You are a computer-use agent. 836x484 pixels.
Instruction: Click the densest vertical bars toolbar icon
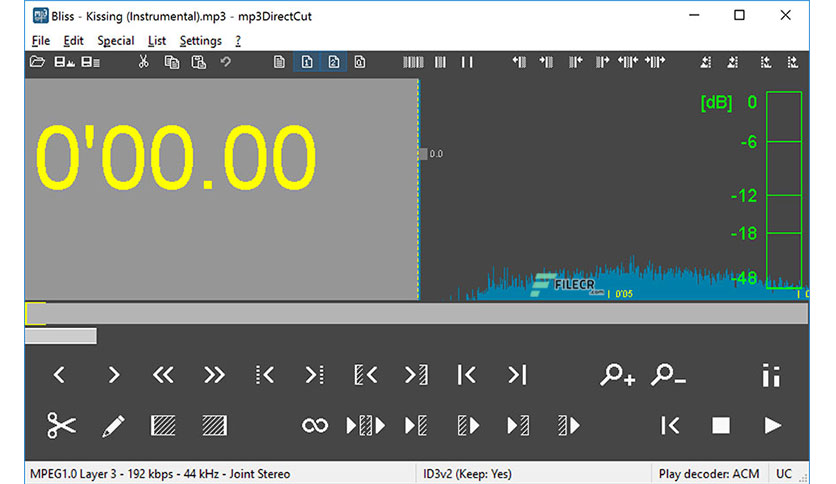413,62
